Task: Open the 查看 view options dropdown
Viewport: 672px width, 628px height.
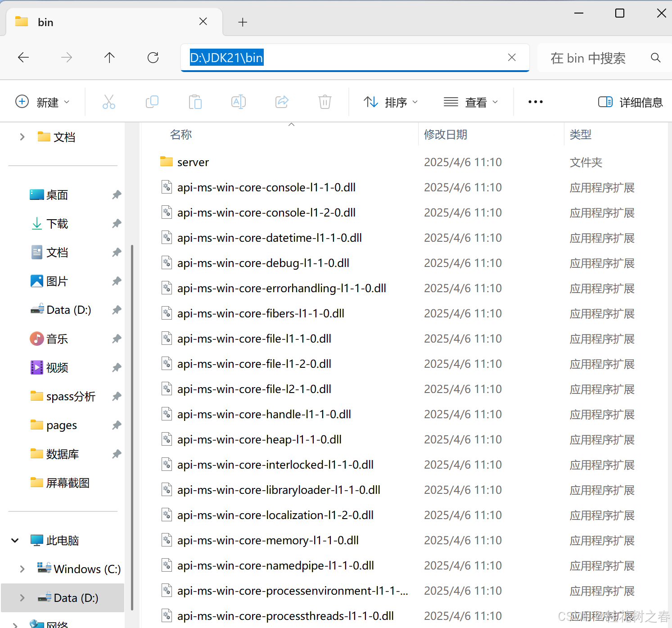Action: (471, 102)
